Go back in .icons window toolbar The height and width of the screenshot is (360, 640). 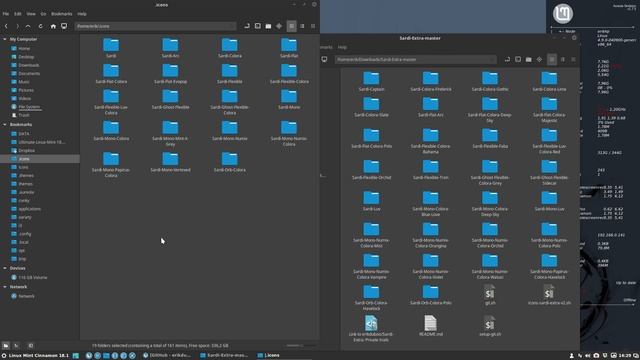6,26
